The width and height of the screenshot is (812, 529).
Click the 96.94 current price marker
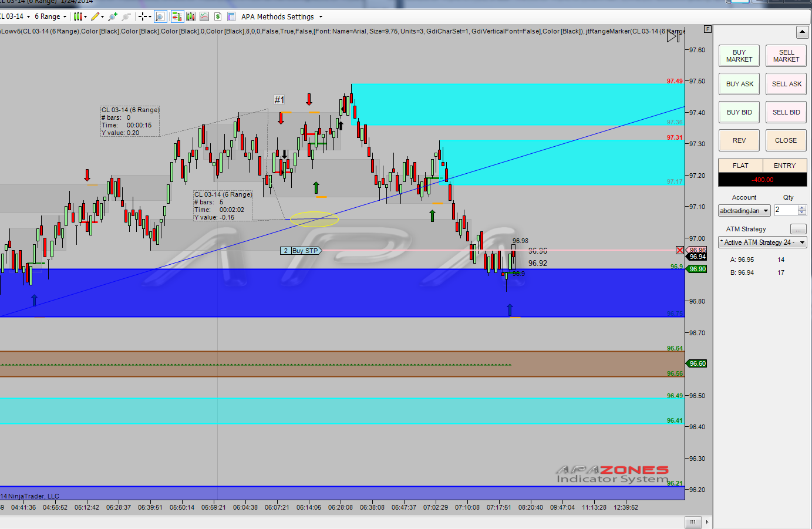[698, 257]
